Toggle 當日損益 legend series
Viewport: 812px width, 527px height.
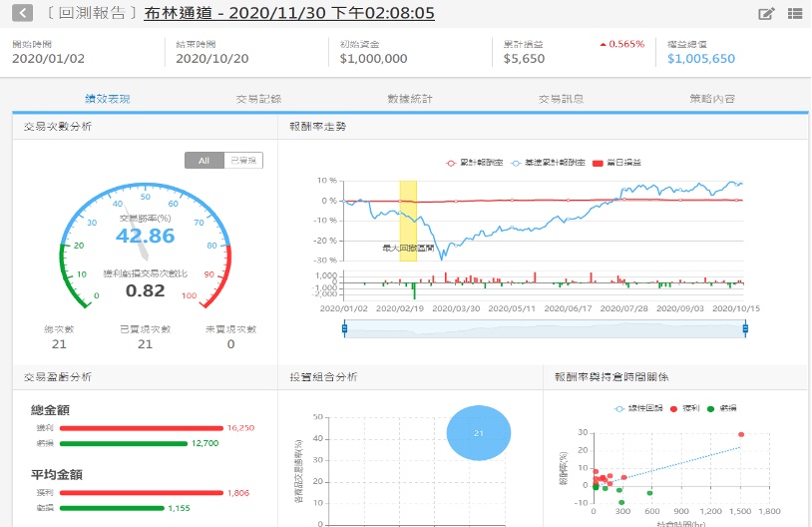[x=616, y=163]
